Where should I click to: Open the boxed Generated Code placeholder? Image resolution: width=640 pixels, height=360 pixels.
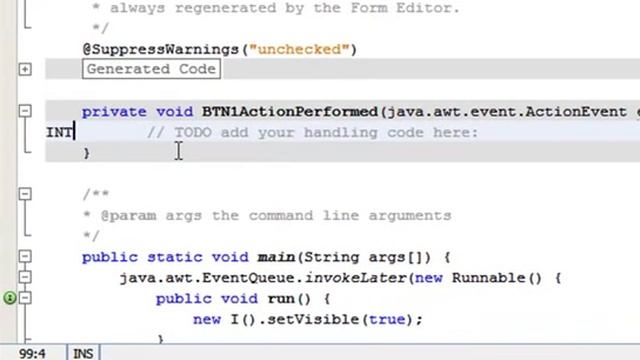151,69
